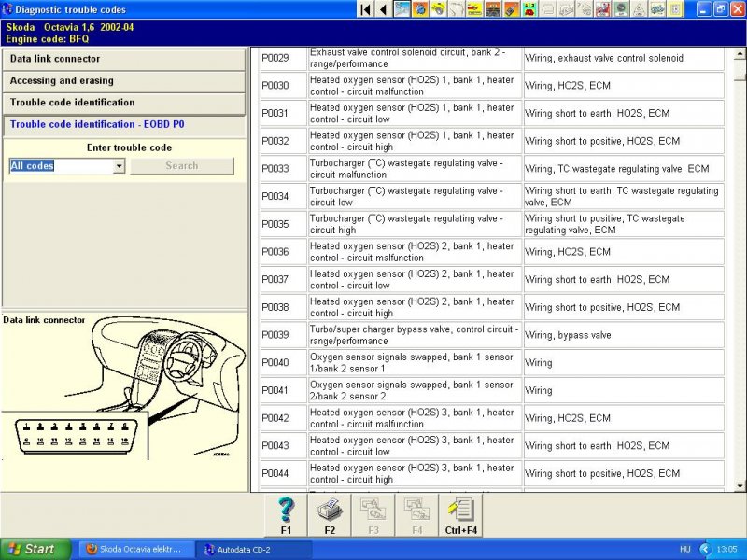Click the yellow icon with a red bar
The image size is (747, 560).
pyautogui.click(x=474, y=9)
